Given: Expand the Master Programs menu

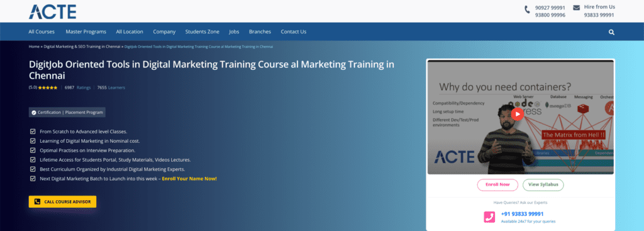Looking at the screenshot, I should click(86, 31).
